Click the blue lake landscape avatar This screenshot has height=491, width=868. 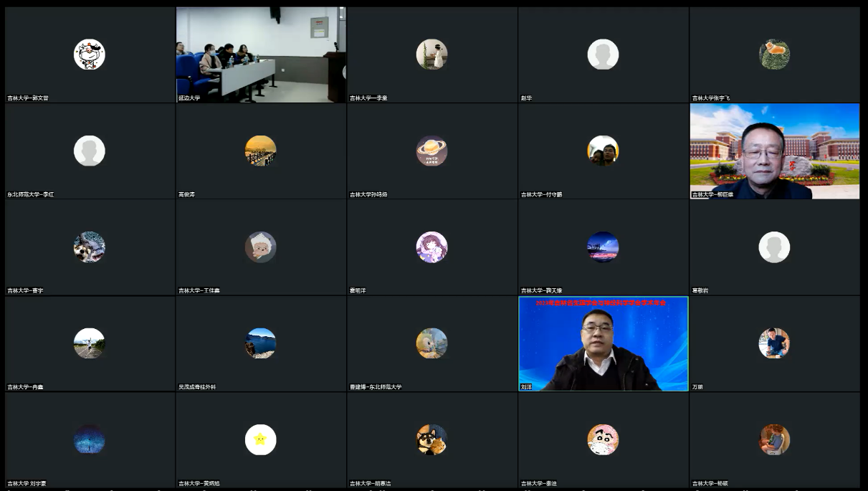point(260,343)
